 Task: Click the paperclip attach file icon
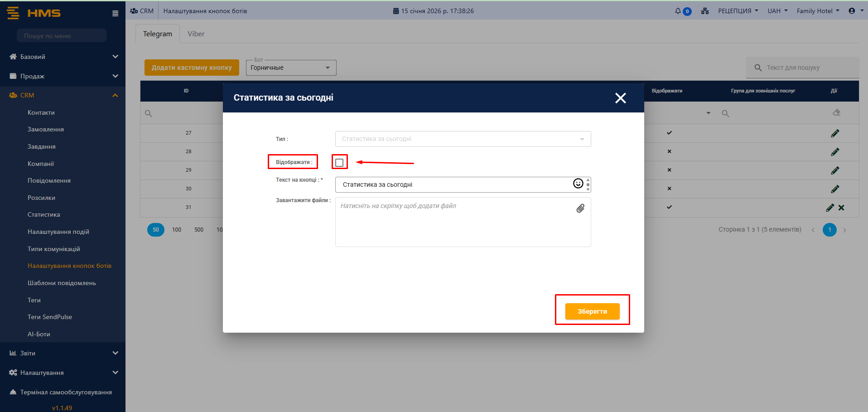point(580,208)
